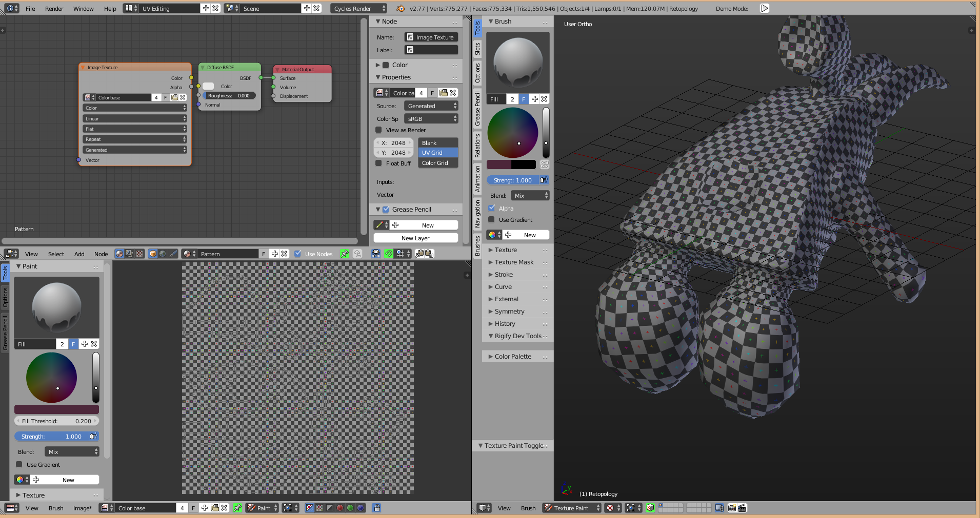Click the copy nodes icon in the node header
The width and height of the screenshot is (980, 518).
[419, 254]
